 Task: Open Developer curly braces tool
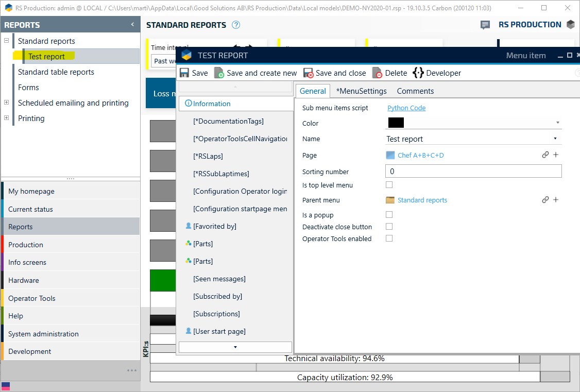click(x=418, y=73)
